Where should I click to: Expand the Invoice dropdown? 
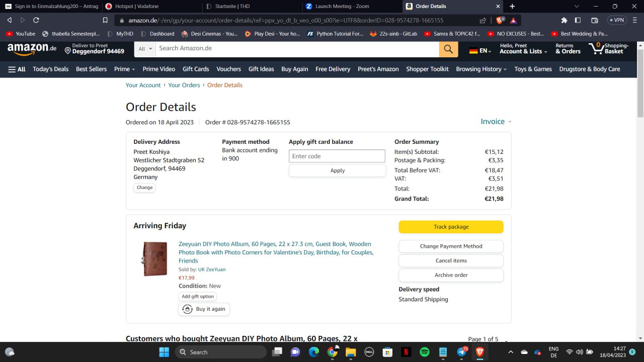coord(496,122)
